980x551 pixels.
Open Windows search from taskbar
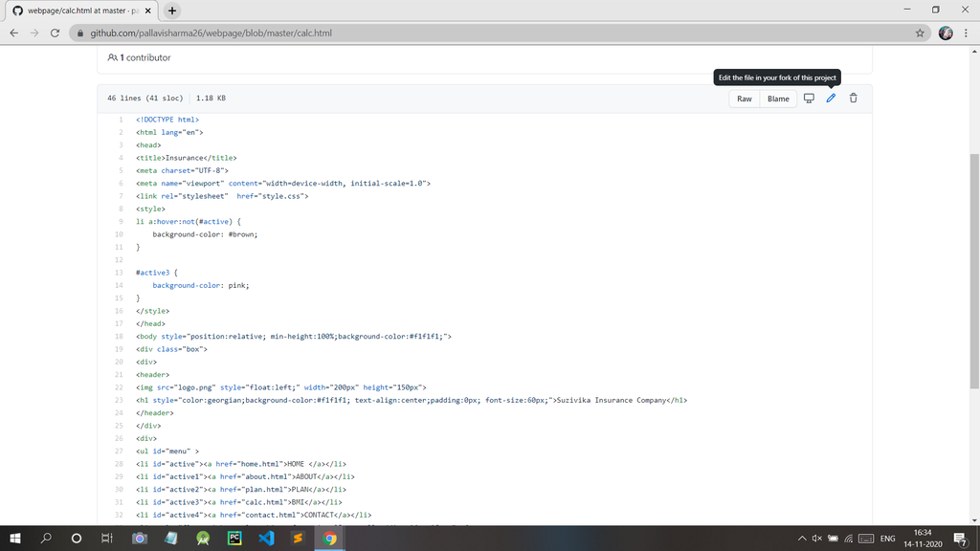click(x=46, y=538)
